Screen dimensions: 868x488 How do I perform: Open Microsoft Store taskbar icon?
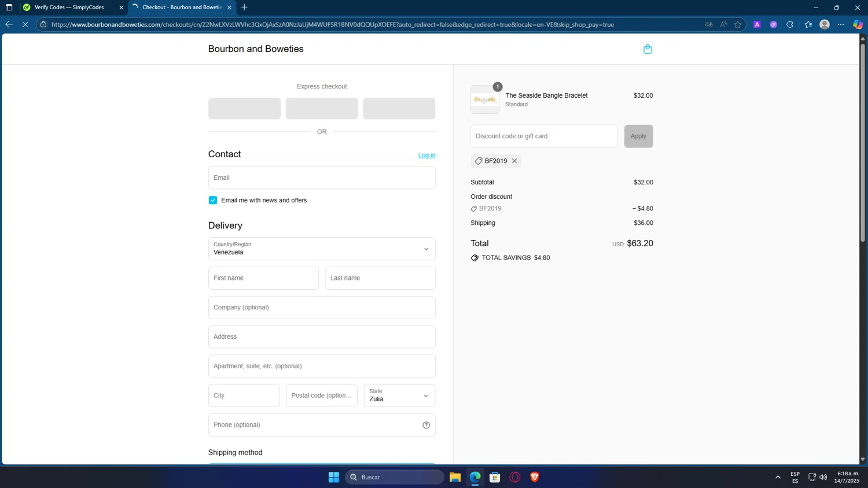pos(495,477)
